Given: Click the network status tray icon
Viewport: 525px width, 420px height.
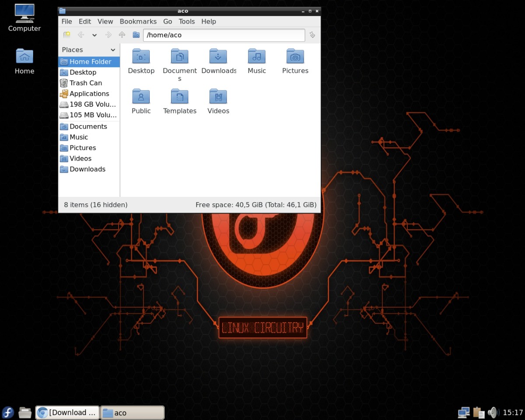Looking at the screenshot, I should coord(464,412).
